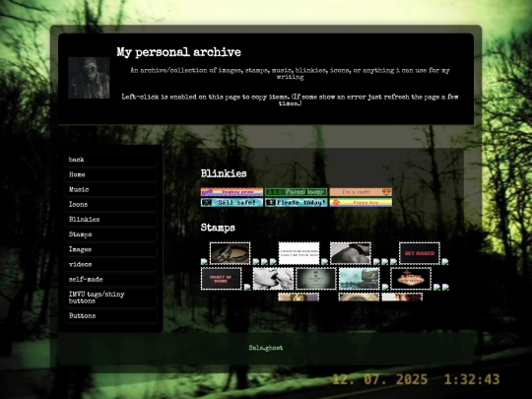This screenshot has width=532, height=399.
Task: Go to the back link in sidebar
Action: pyautogui.click(x=110, y=160)
